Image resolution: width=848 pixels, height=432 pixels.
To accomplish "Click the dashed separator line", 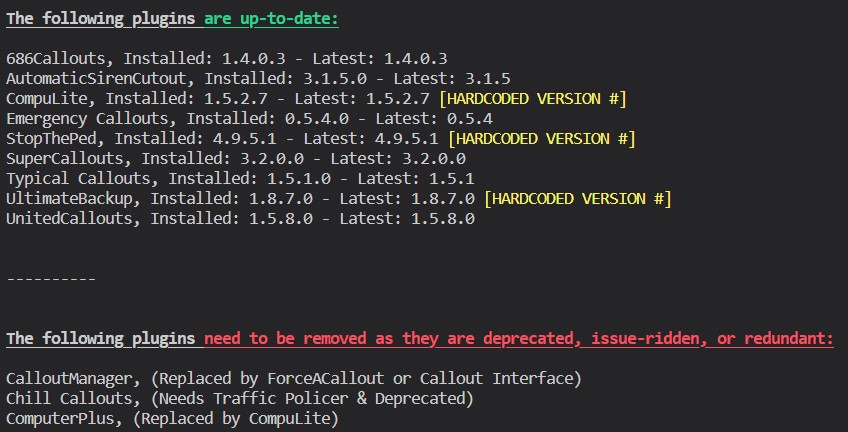I will pos(51,279).
